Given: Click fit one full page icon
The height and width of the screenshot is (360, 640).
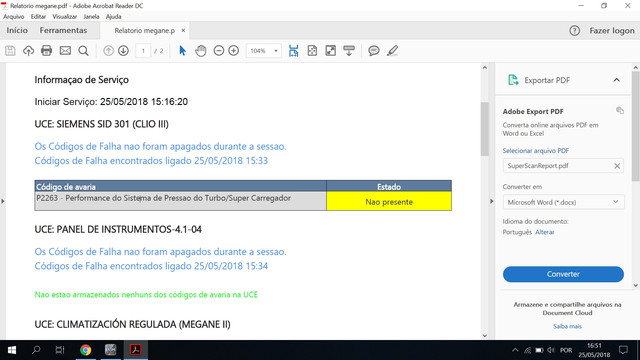Looking at the screenshot, I should pos(312,51).
